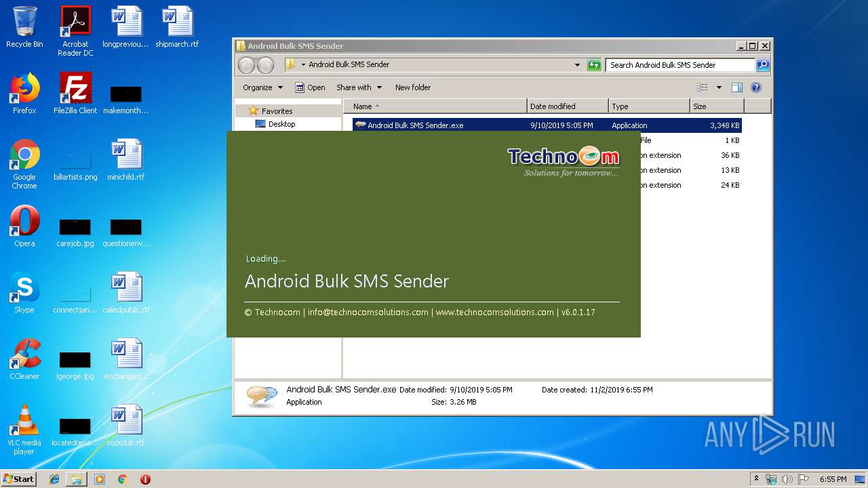The height and width of the screenshot is (488, 868).
Task: Select Desktop in the navigation pane
Action: 281,124
